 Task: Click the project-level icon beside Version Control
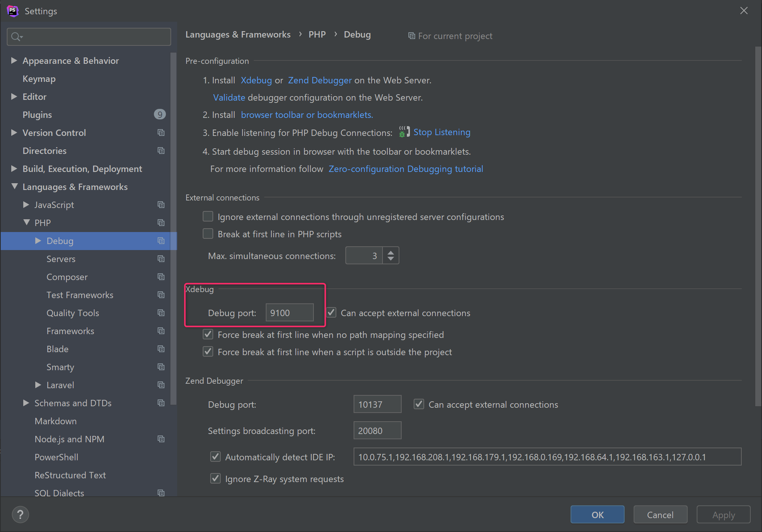161,133
